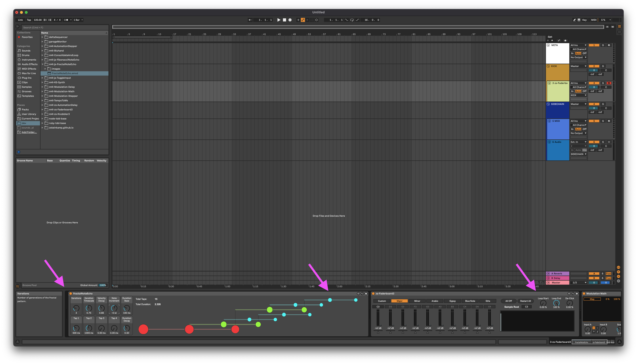Disarm the 3 zs-Faderboard track
Screen dimensions: 637x364
[609, 83]
